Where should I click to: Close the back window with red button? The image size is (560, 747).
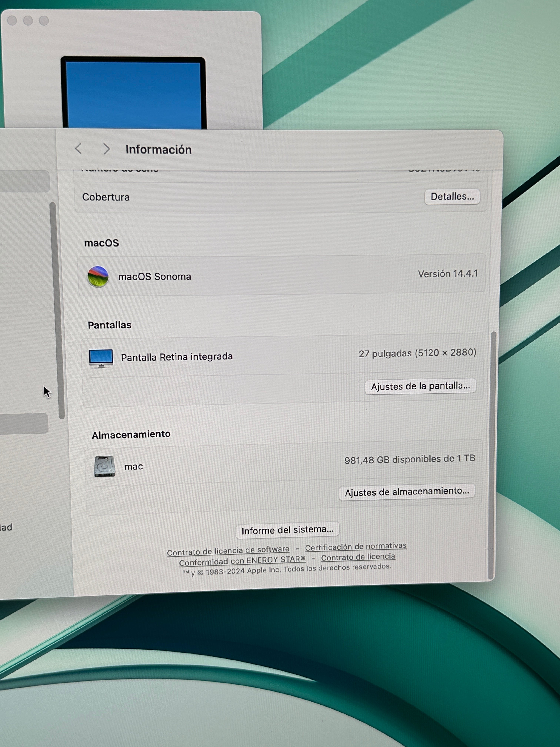click(12, 21)
